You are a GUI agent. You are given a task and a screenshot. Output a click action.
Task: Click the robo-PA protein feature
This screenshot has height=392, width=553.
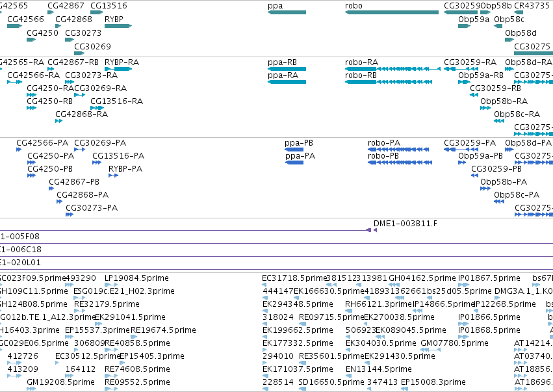[x=398, y=150]
